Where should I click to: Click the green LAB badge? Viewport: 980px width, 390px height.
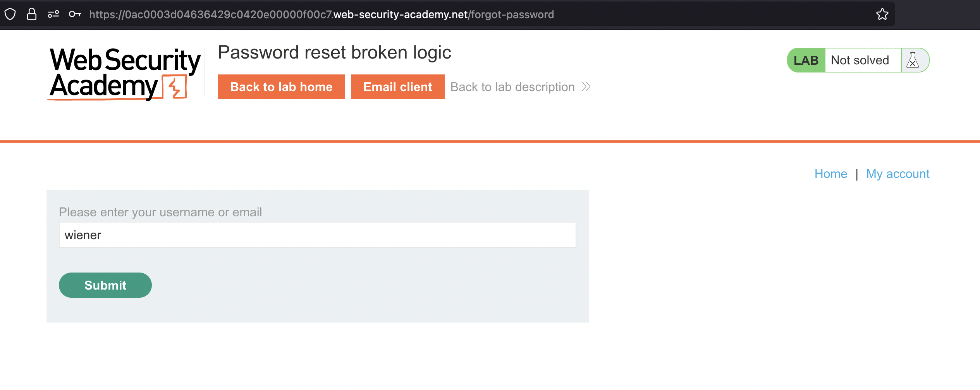tap(806, 60)
